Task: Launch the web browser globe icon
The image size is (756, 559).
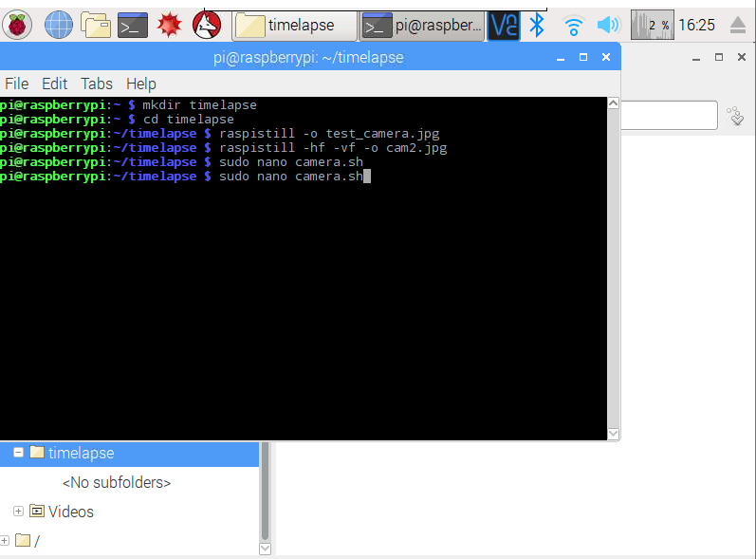Action: tap(58, 25)
